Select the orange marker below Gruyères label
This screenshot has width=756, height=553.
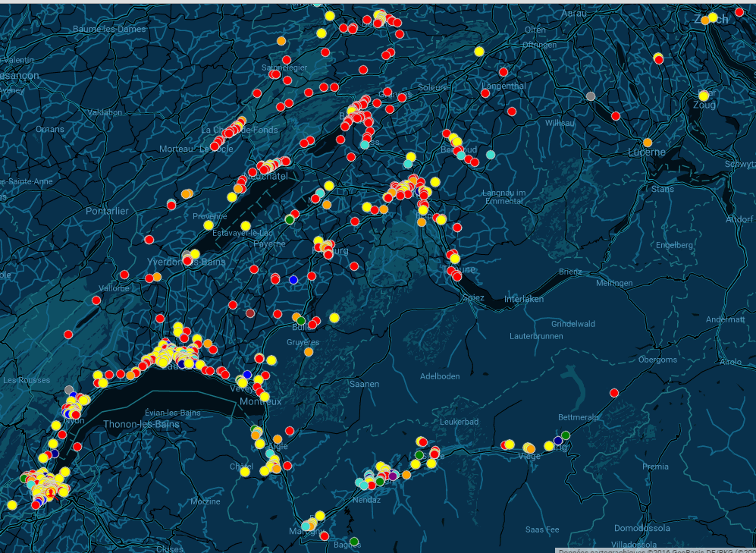tap(309, 352)
